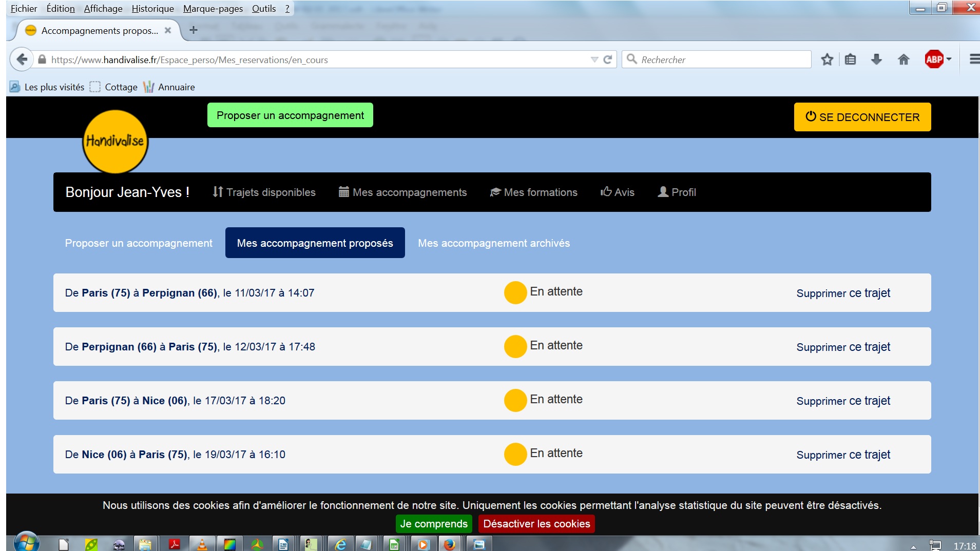Open the Avis section

coord(618,192)
